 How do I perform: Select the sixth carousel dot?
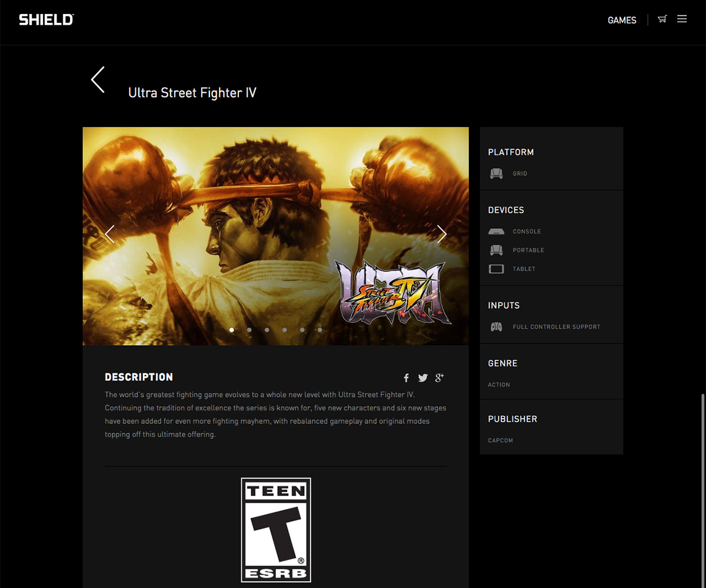(x=320, y=330)
